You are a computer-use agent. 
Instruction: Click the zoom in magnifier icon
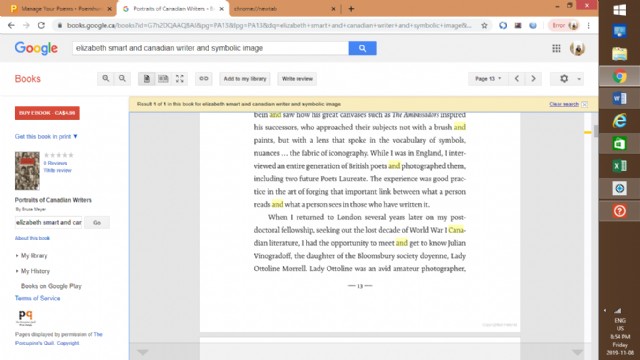pos(106,78)
